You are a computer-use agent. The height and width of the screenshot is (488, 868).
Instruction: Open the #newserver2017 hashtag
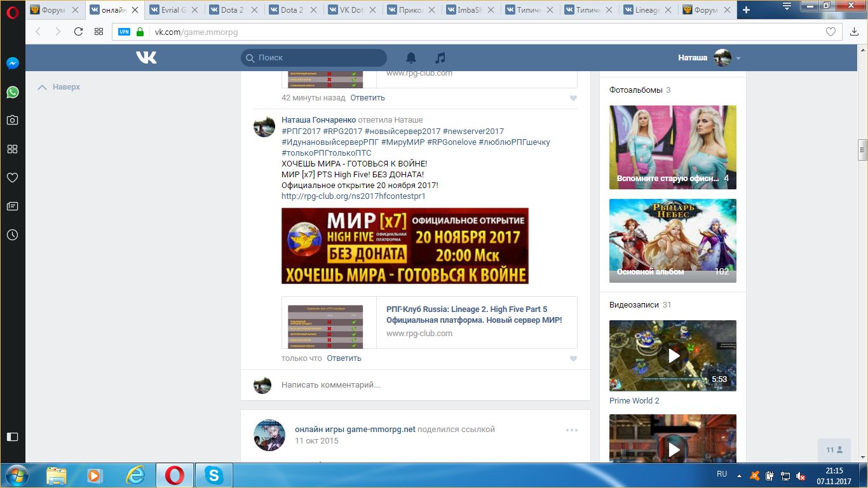coord(473,131)
